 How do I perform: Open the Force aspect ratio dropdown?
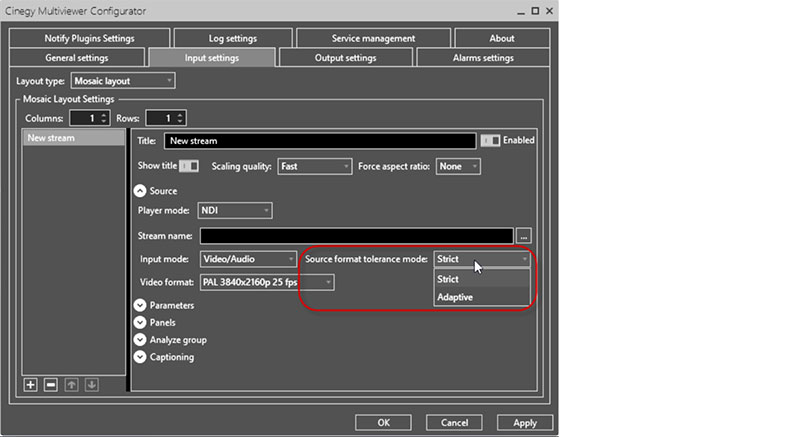[458, 167]
